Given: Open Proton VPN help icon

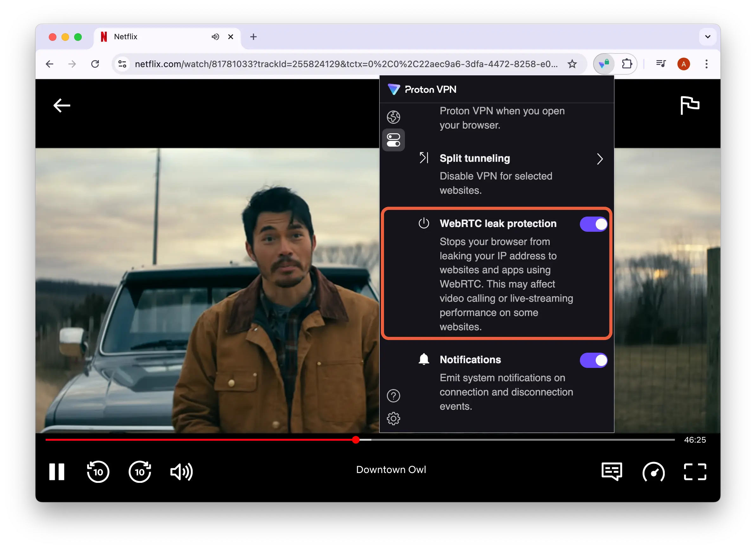Looking at the screenshot, I should [x=393, y=396].
